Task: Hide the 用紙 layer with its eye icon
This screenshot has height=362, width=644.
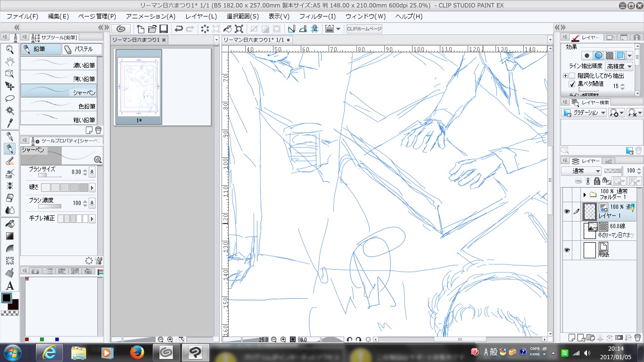Action: pyautogui.click(x=567, y=250)
